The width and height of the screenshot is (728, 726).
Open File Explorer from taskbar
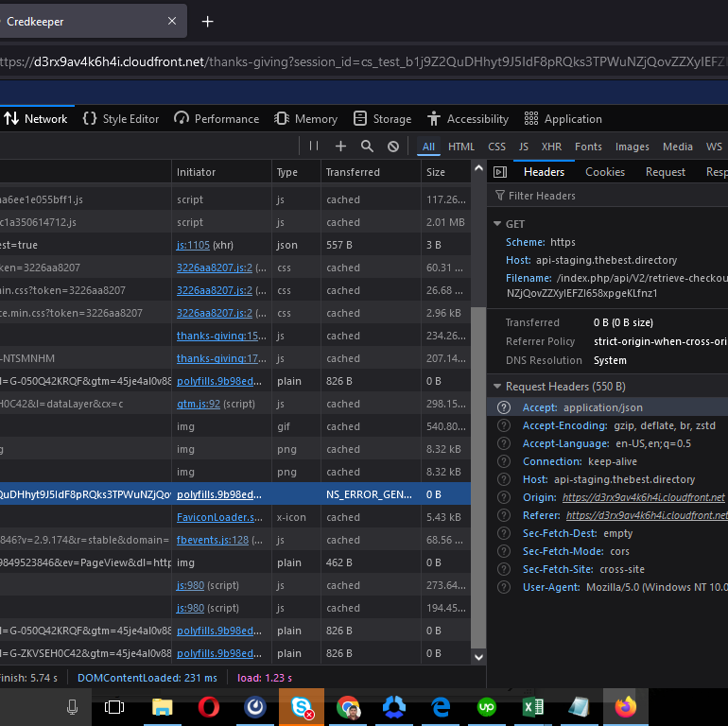(x=162, y=707)
